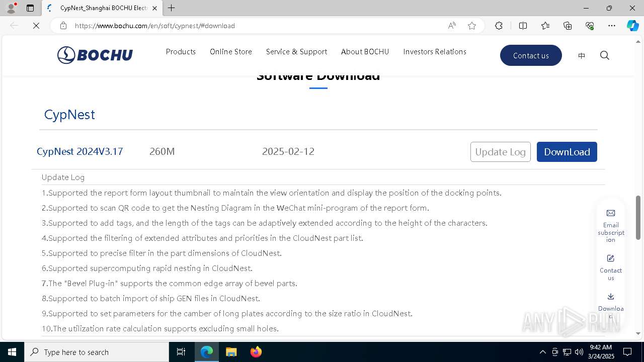
Task: Toggle the Update Log button
Action: click(501, 152)
